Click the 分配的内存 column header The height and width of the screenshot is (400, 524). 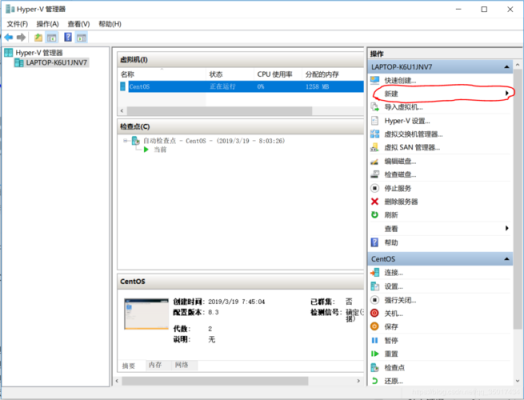[322, 75]
